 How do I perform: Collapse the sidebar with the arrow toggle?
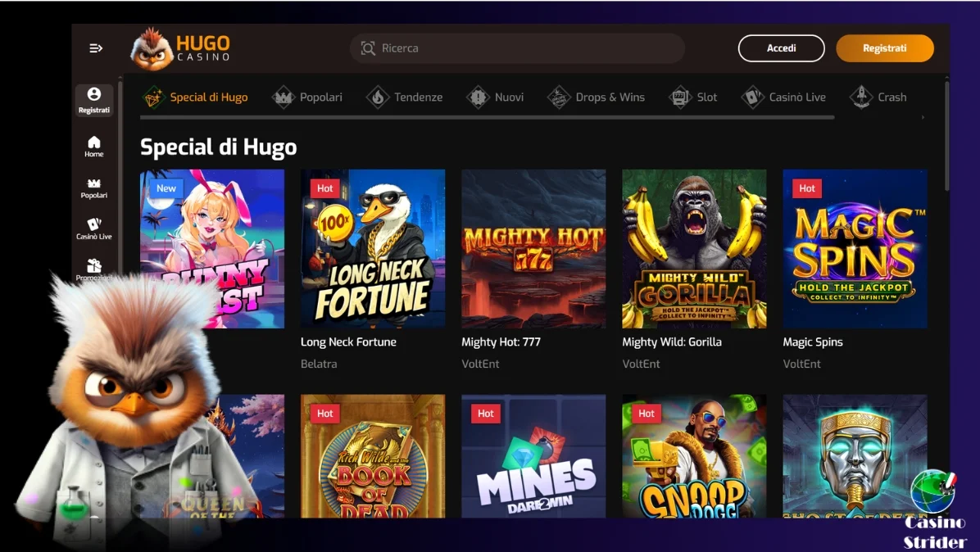tap(96, 48)
